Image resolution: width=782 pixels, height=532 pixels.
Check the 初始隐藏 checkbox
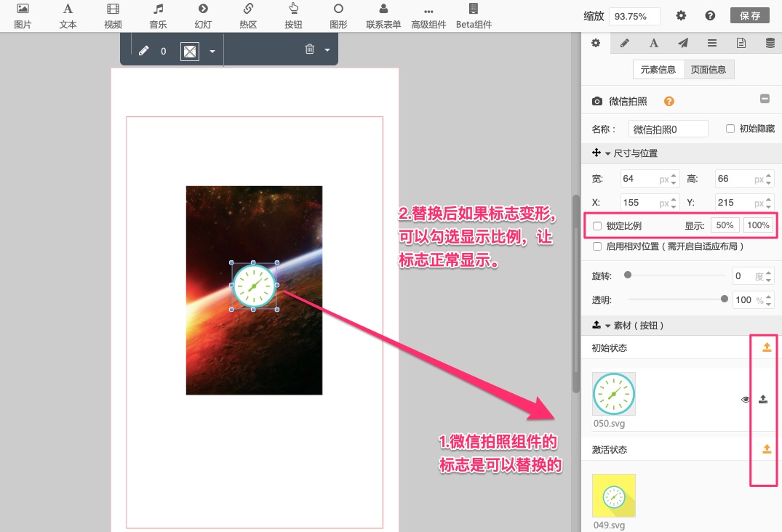730,129
